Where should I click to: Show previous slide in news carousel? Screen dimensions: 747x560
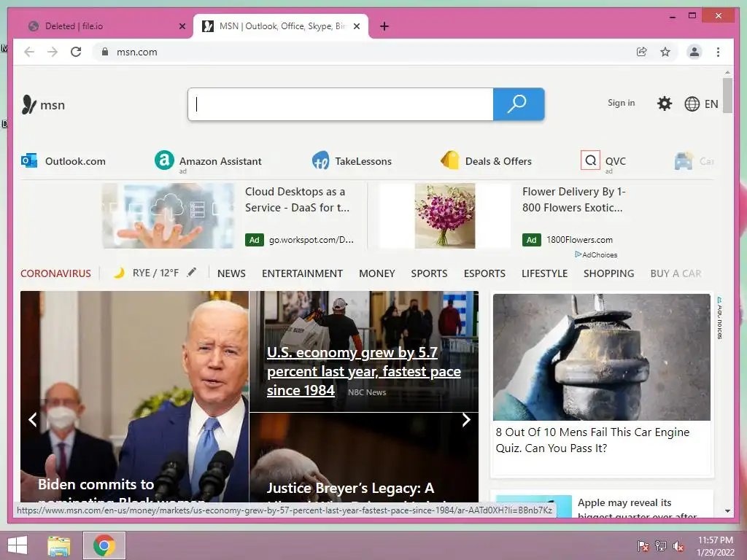tap(32, 419)
